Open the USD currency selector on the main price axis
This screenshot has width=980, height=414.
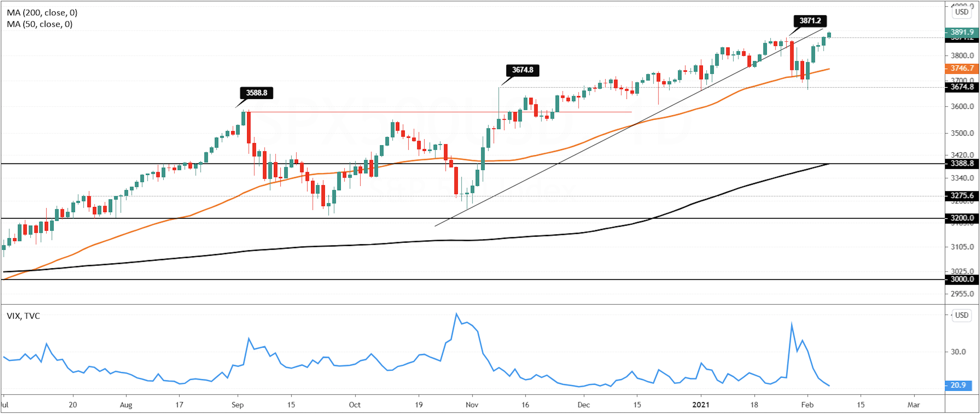[962, 12]
